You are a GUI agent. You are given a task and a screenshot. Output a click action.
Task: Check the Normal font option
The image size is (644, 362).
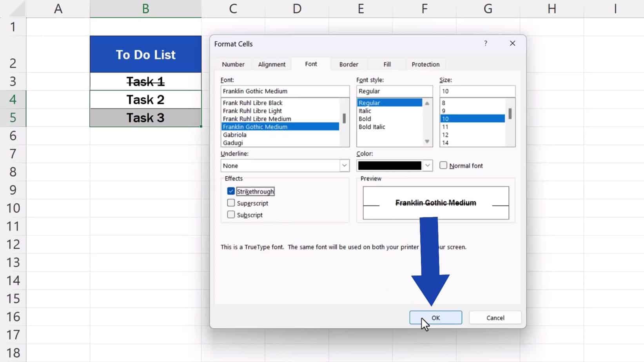point(443,165)
